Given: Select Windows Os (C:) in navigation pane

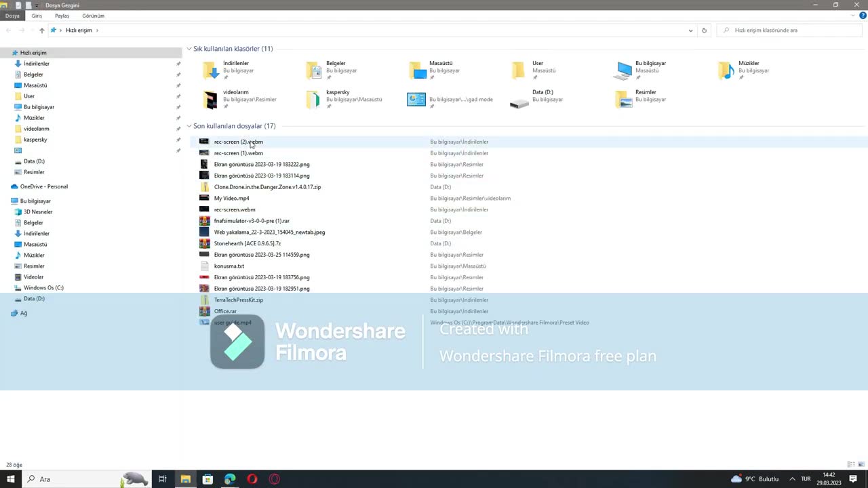Looking at the screenshot, I should coord(43,287).
